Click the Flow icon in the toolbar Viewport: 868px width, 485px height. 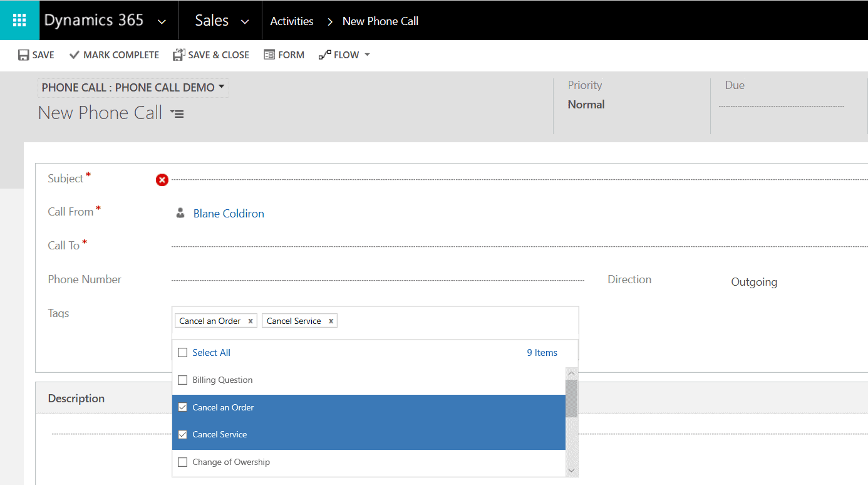coord(324,55)
